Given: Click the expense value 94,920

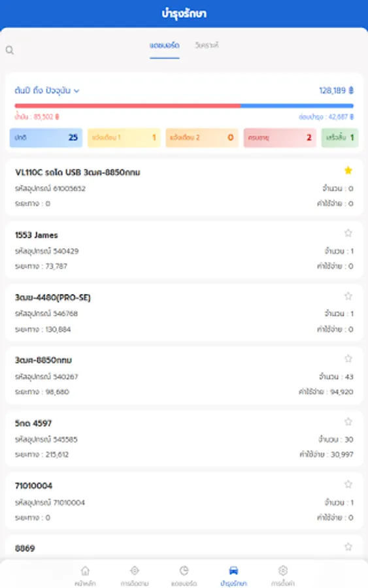Looking at the screenshot, I should [341, 392].
